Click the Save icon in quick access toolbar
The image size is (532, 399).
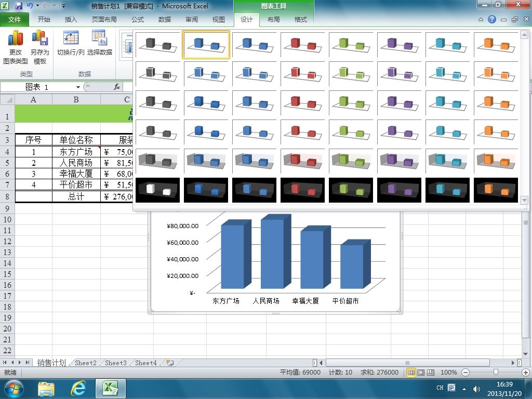(x=18, y=6)
